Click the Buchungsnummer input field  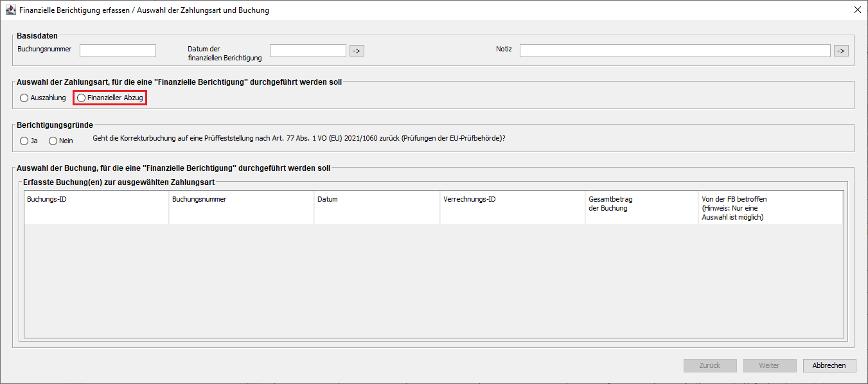pos(118,51)
